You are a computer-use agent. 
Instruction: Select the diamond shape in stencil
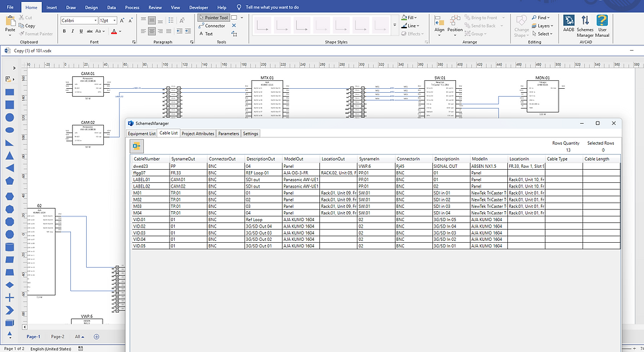coord(9,285)
